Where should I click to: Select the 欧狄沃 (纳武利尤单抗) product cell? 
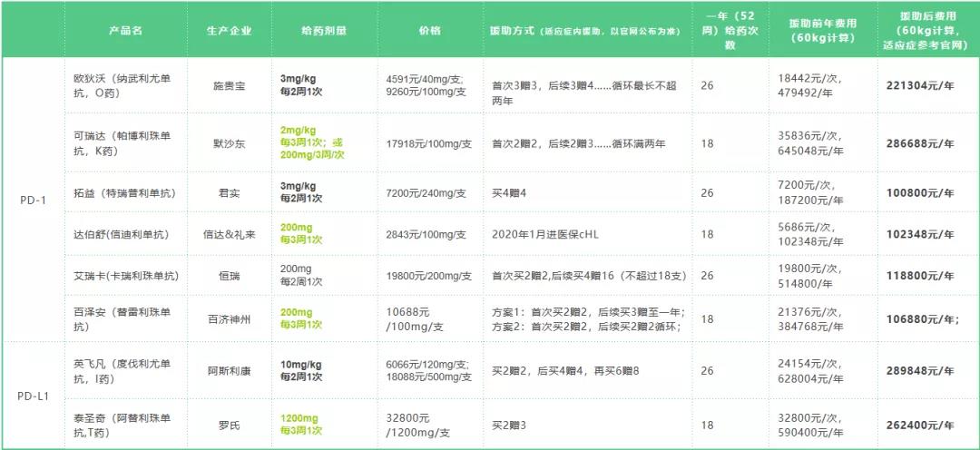[122, 86]
